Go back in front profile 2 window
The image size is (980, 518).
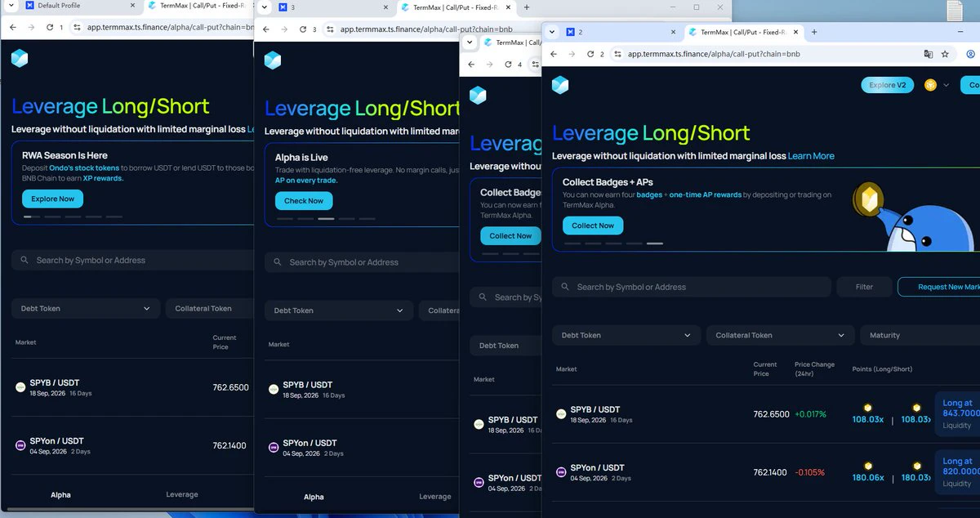coord(554,54)
